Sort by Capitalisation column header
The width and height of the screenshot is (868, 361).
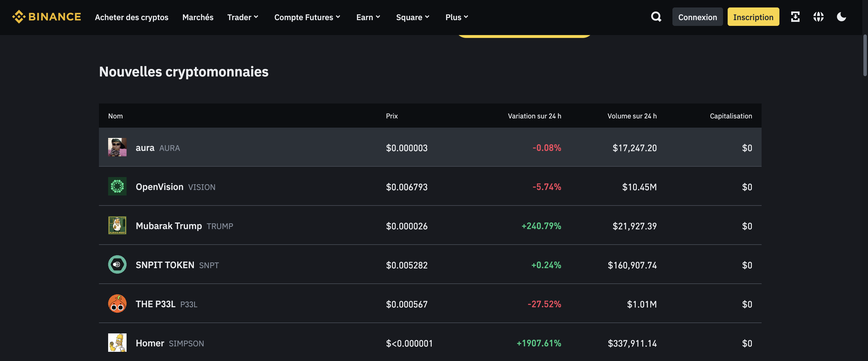(731, 116)
